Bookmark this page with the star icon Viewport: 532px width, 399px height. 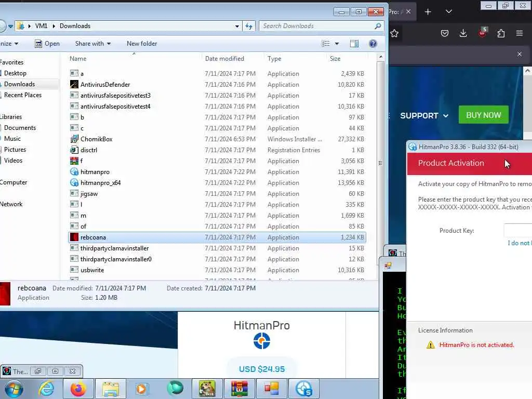pyautogui.click(x=394, y=33)
